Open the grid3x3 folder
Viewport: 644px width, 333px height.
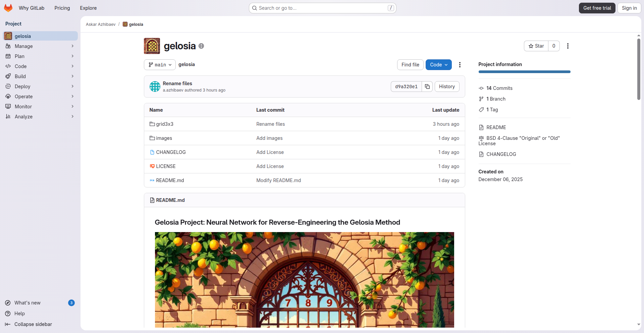pos(165,124)
